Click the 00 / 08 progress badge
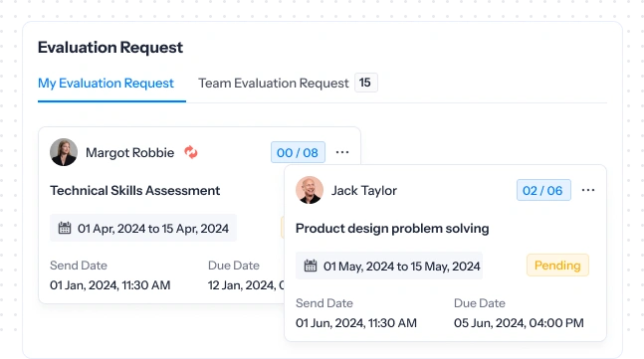 tap(298, 152)
